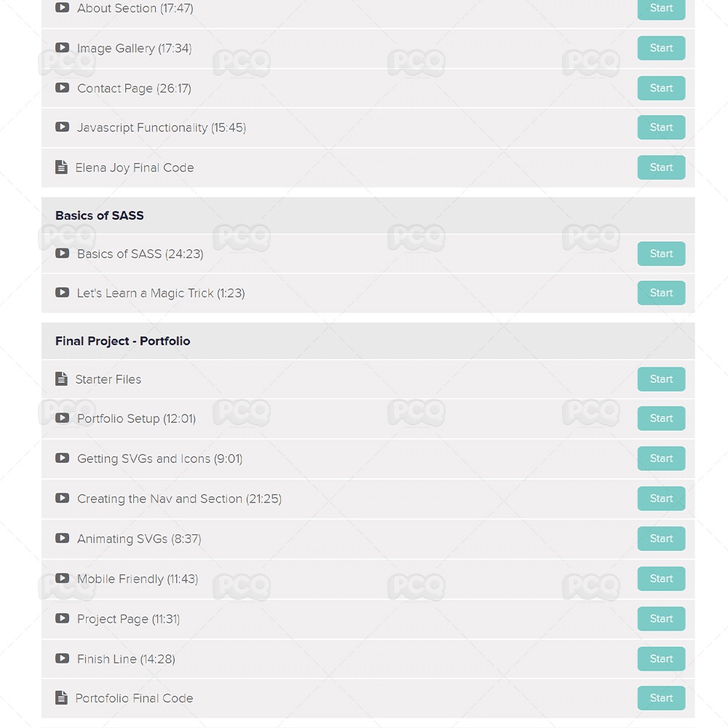728x728 pixels.
Task: Click video icon beside Image Gallery lesson
Action: (63, 48)
